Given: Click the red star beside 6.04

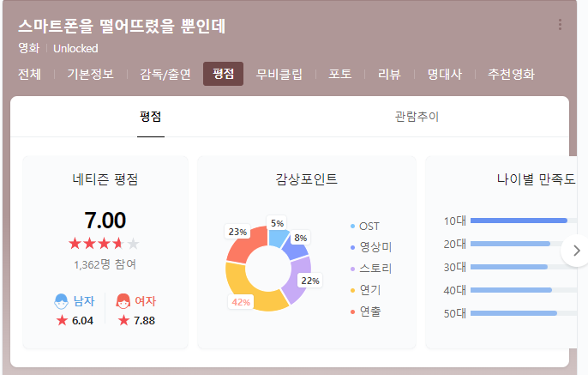Looking at the screenshot, I should pos(62,321).
